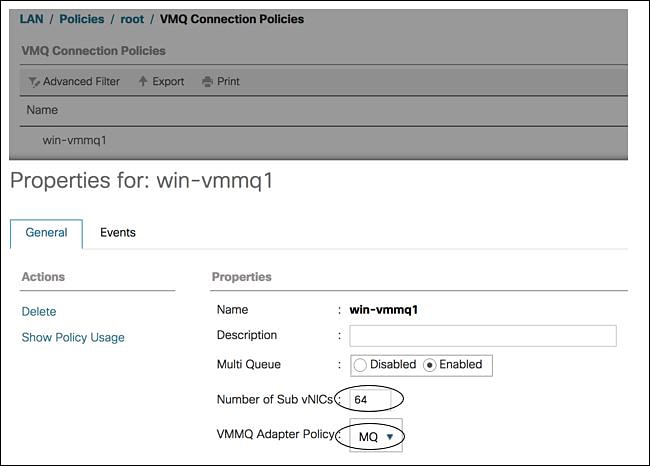650x466 pixels.
Task: Click the MQ dropdown arrow
Action: [390, 436]
